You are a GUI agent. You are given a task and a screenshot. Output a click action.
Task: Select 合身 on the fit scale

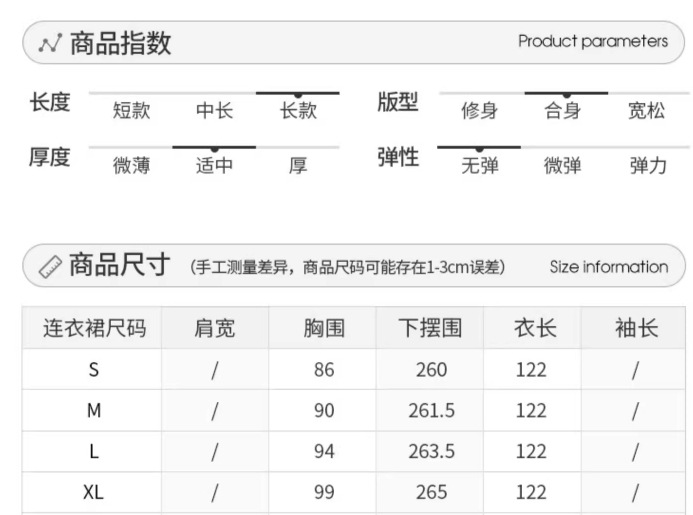pos(563,110)
